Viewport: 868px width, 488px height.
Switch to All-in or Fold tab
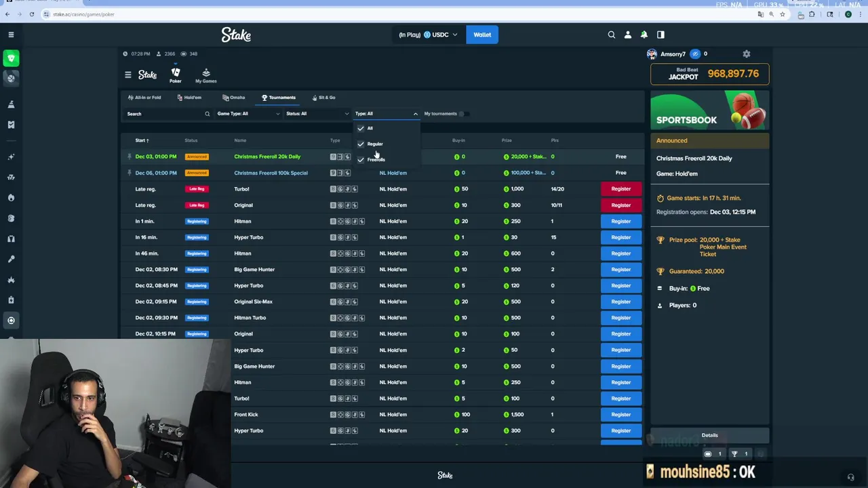tap(144, 98)
